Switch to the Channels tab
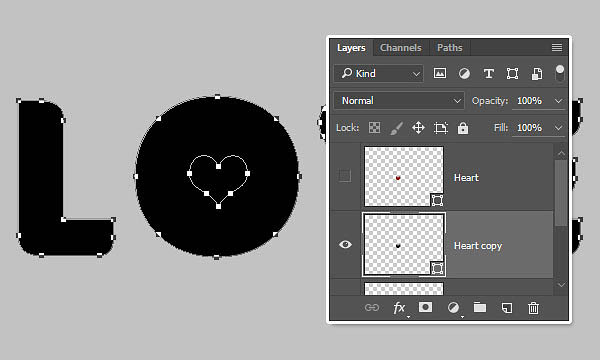 click(x=400, y=48)
